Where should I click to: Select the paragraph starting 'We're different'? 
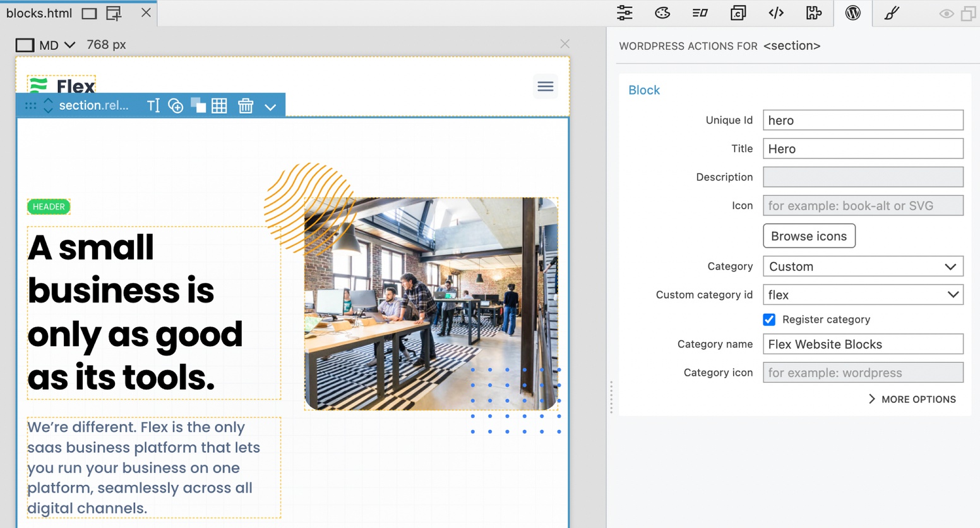pyautogui.click(x=153, y=467)
